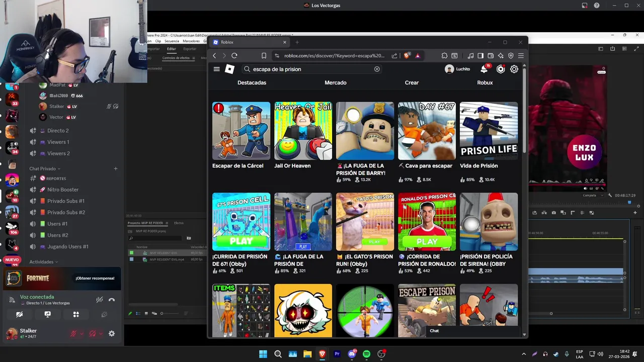Image resolution: width=644 pixels, height=362 pixels.
Task: Join the Directo 2 voice channel
Action: click(x=58, y=131)
